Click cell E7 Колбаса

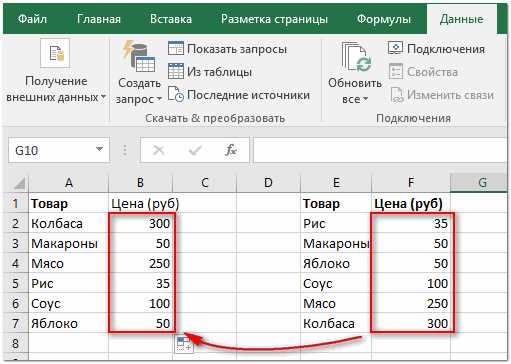[336, 323]
